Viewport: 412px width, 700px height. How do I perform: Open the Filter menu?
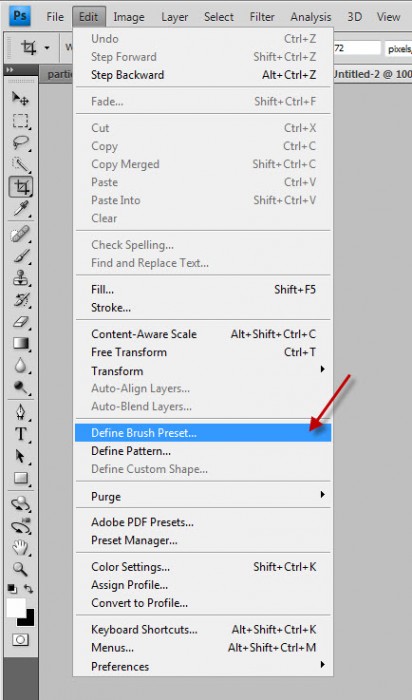click(x=262, y=17)
